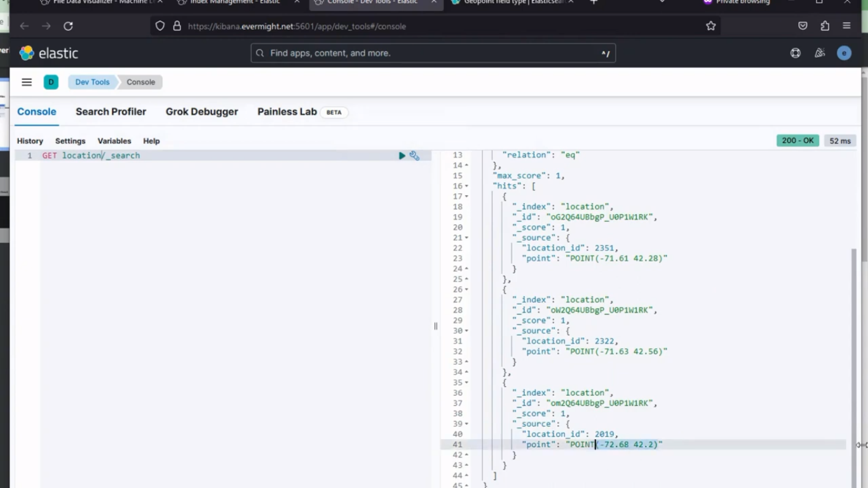868x488 pixels.
Task: Click fold marker at line 44
Action: click(x=466, y=476)
